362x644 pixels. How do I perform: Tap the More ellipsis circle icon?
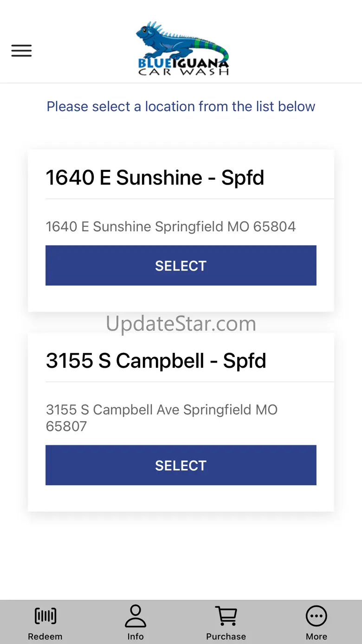pos(317,616)
